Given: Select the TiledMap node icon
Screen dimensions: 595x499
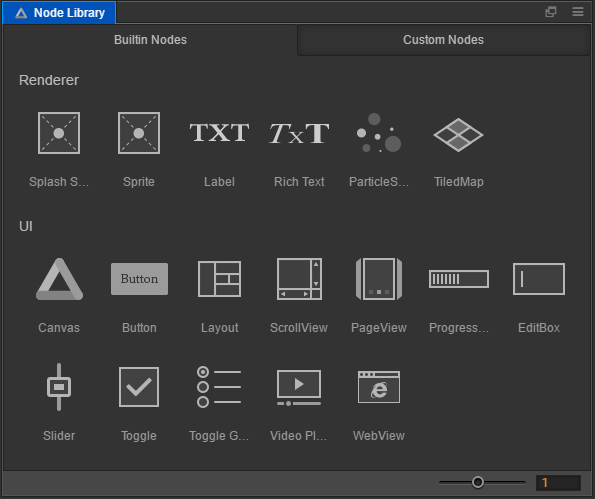Looking at the screenshot, I should (458, 135).
